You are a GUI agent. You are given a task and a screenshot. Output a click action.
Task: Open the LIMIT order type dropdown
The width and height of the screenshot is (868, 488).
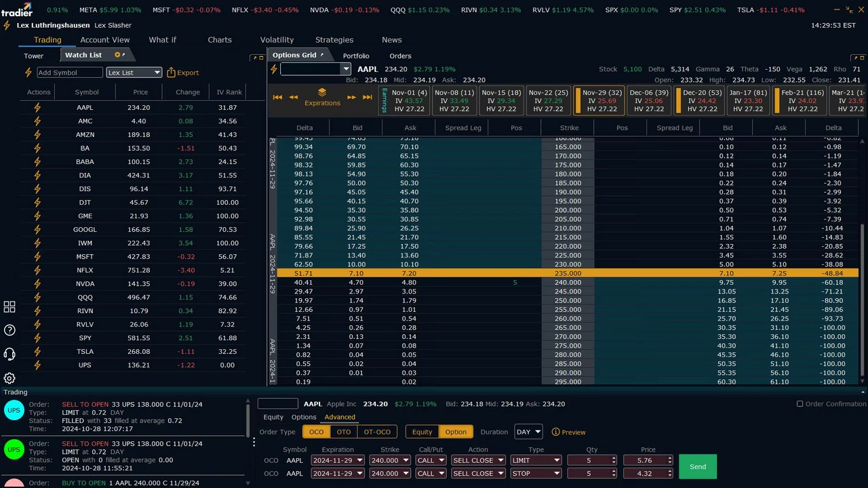[x=536, y=460]
